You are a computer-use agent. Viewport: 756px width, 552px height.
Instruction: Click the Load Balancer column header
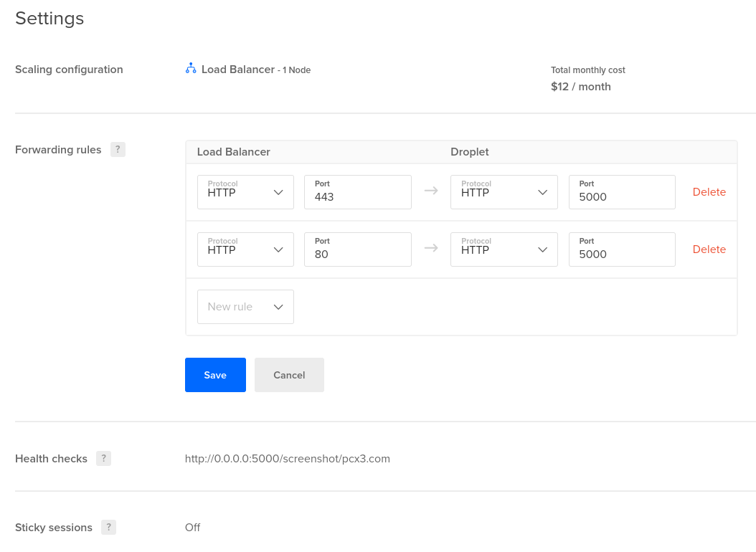(x=233, y=152)
